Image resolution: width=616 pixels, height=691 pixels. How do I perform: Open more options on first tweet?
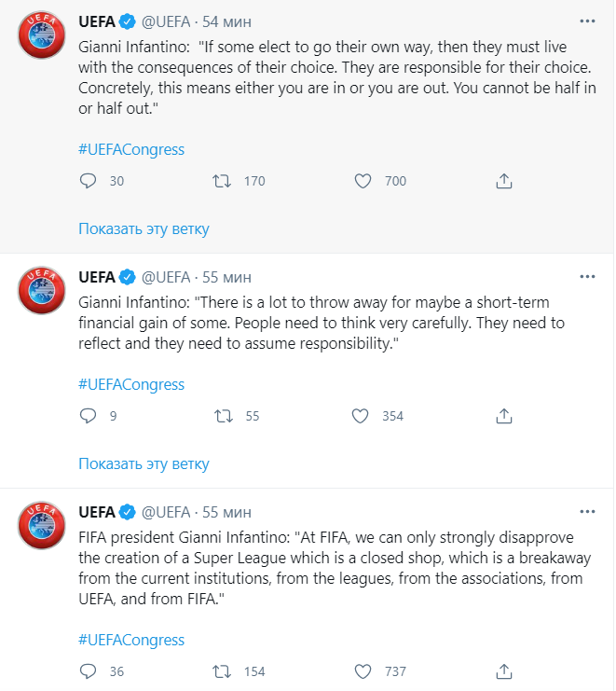pos(587,21)
